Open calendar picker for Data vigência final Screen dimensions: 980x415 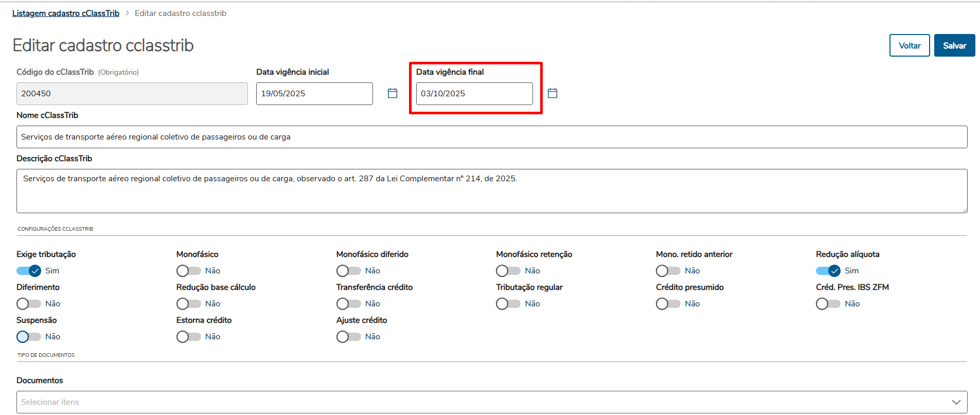click(553, 93)
